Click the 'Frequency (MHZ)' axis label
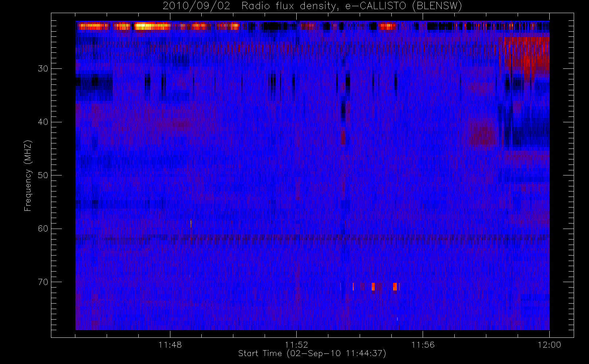 [28, 175]
